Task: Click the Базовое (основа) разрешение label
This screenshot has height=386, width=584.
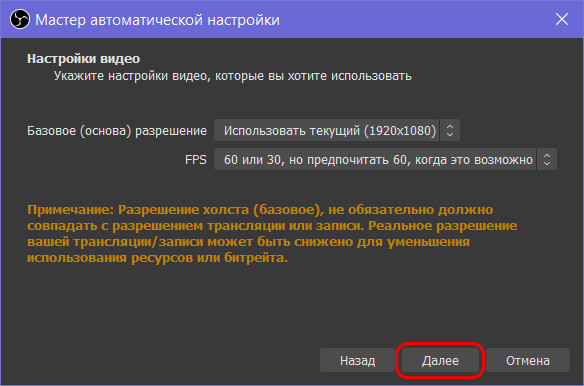Action: click(x=117, y=131)
